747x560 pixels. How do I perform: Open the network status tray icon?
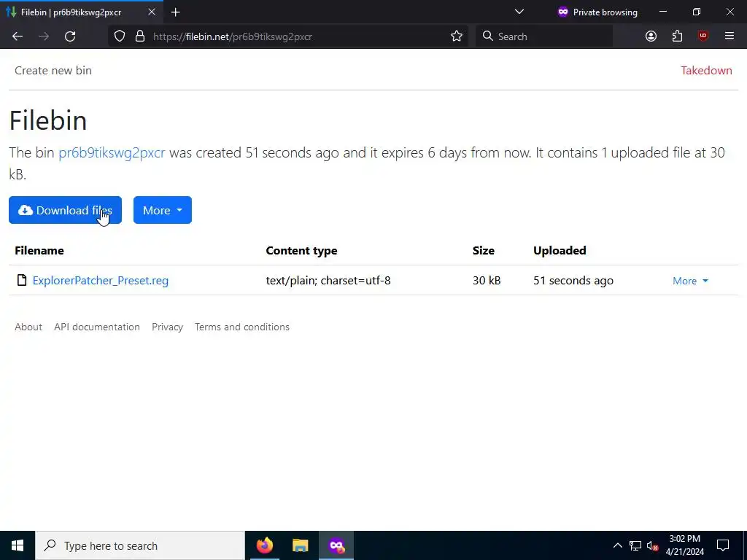[x=635, y=545]
